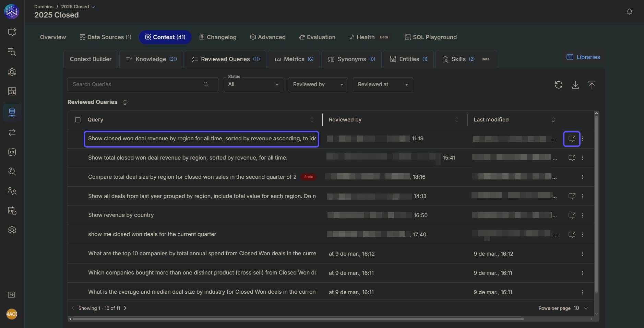Click the horizontal table scrollbar
Screen dimensions: 644x328
[x=298, y=319]
